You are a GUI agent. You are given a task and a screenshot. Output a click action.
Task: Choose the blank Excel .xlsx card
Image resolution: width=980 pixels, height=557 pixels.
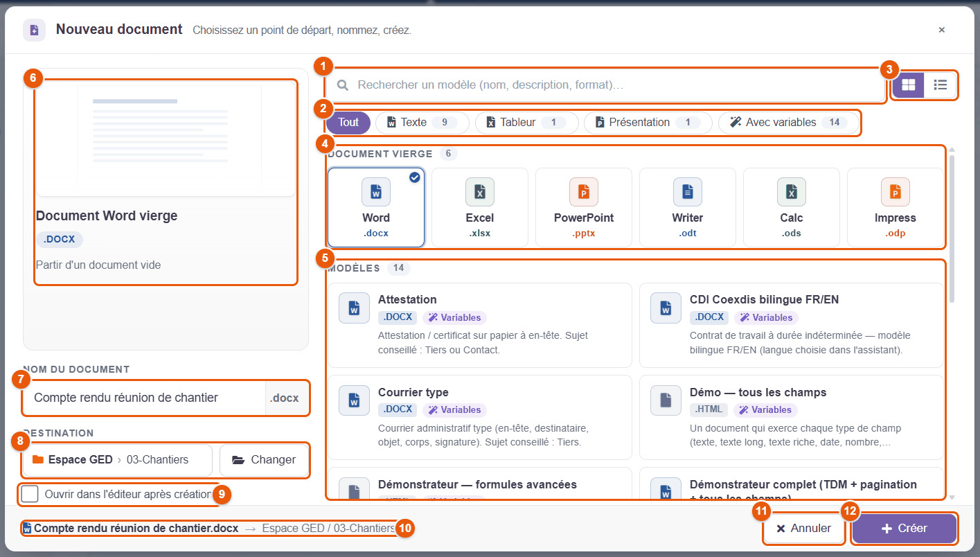tap(480, 207)
